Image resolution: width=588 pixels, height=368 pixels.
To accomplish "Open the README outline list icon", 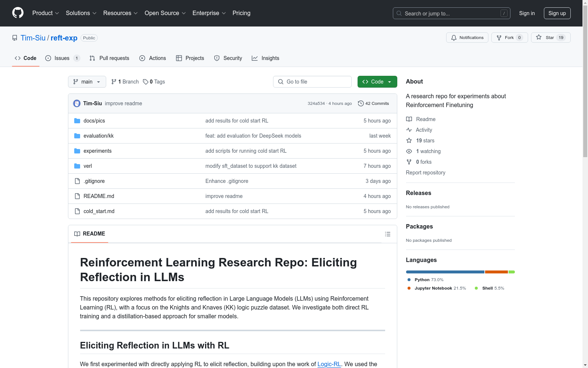I will pos(387,234).
